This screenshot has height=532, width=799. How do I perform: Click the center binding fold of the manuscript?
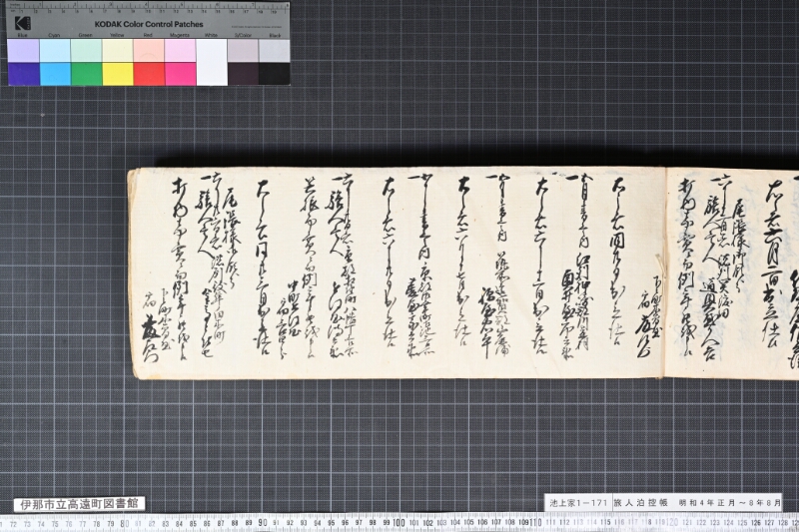664,272
